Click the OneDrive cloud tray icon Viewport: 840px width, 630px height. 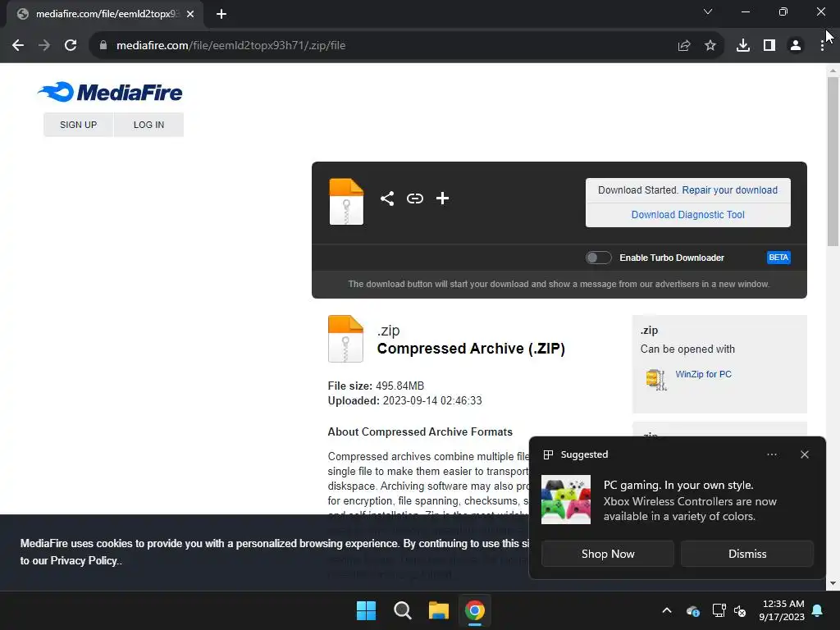(x=692, y=610)
